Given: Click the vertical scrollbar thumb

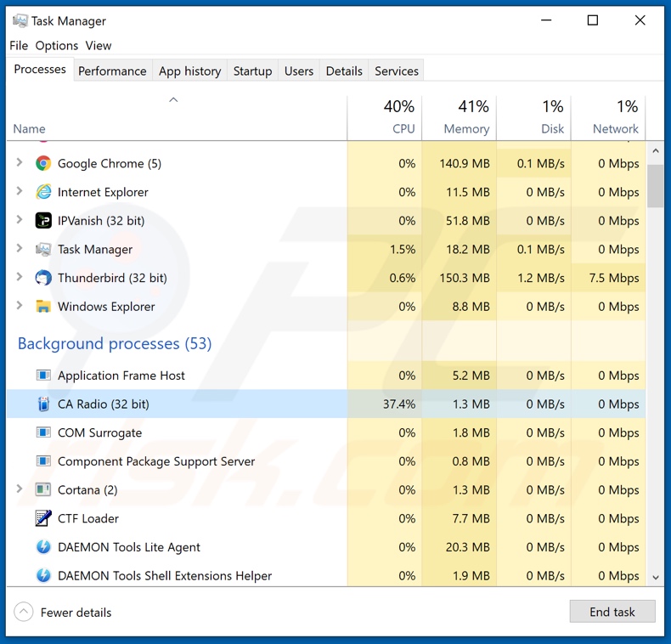Looking at the screenshot, I should pos(655,186).
